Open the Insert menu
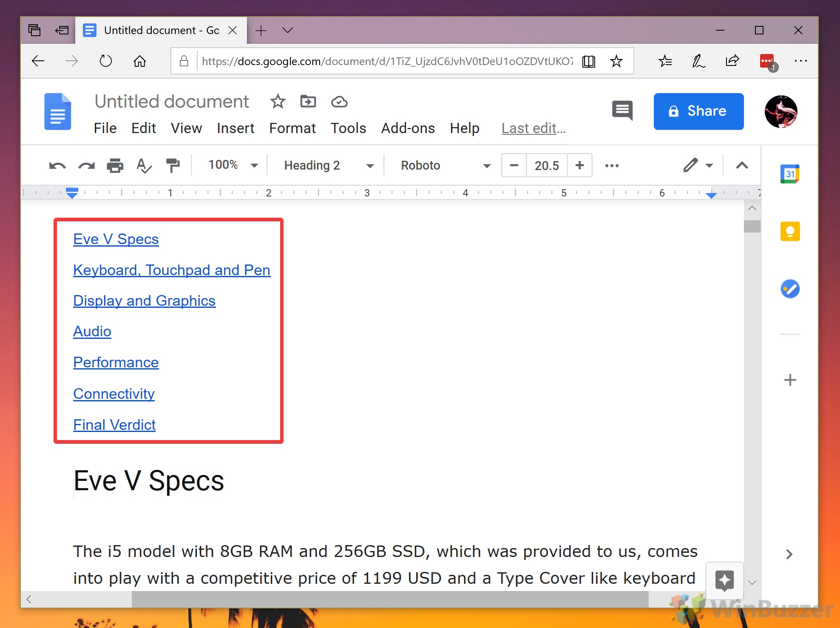Image resolution: width=840 pixels, height=628 pixels. pyautogui.click(x=236, y=128)
